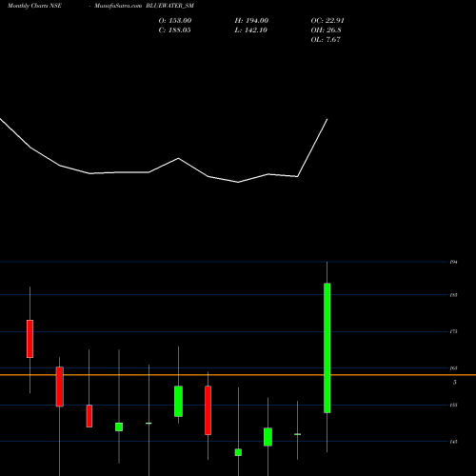
Task: Click the 'OH: 26.8' percentage text
Action: pyautogui.click(x=327, y=30)
